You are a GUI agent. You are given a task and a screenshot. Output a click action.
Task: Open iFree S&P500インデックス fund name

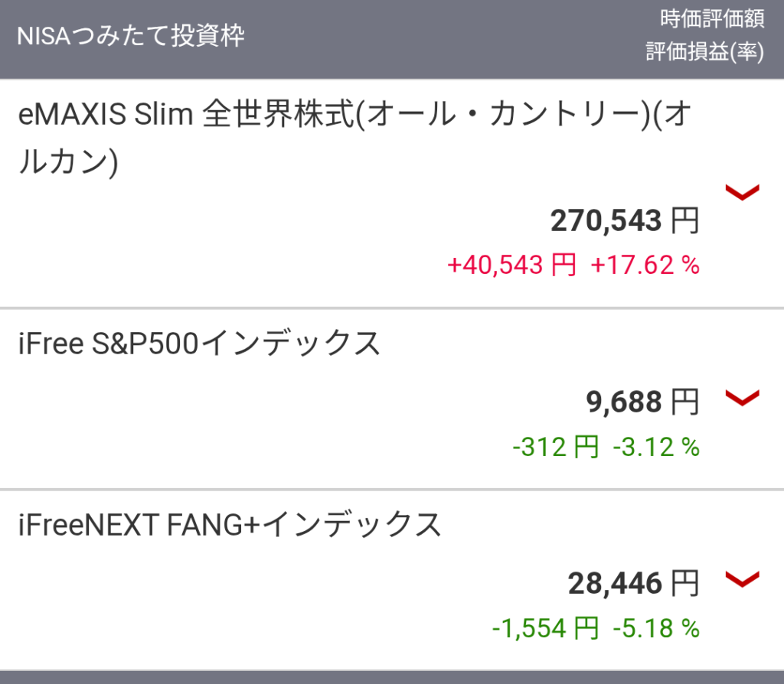(199, 344)
